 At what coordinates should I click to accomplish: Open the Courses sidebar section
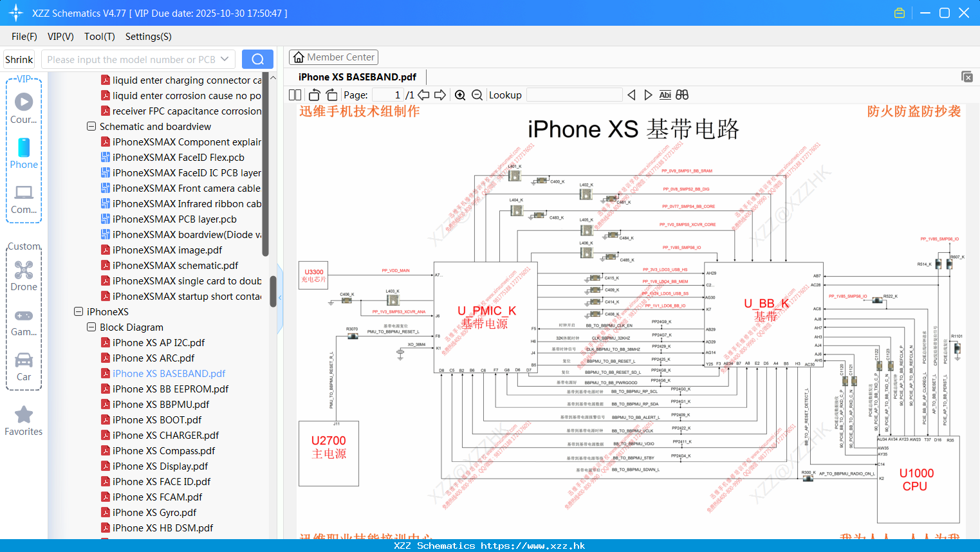pyautogui.click(x=24, y=108)
